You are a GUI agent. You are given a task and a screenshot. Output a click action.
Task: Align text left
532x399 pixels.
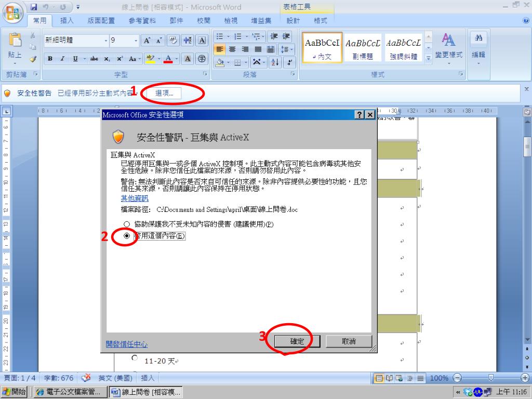click(220, 49)
